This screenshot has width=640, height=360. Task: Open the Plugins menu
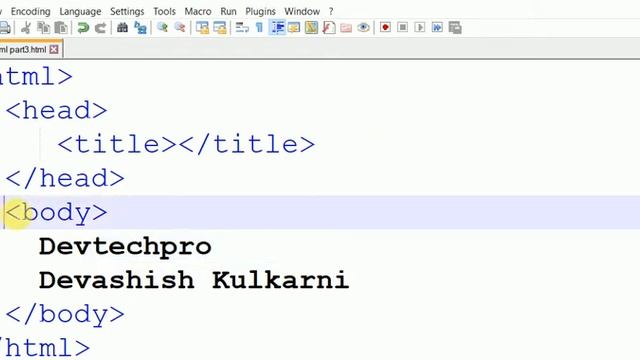pos(260,11)
